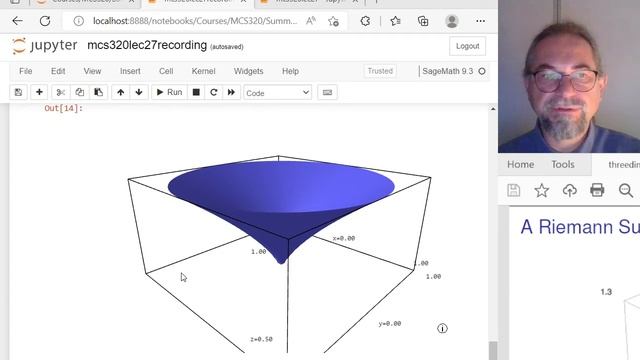Screen dimensions: 640x360
Task: Open the Insert menu
Action: [130, 71]
